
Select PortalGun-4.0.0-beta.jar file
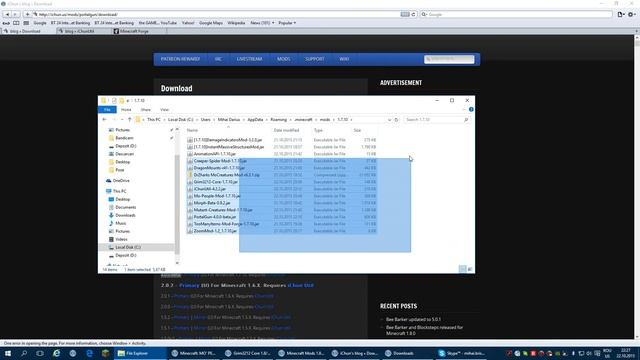[x=215, y=217]
